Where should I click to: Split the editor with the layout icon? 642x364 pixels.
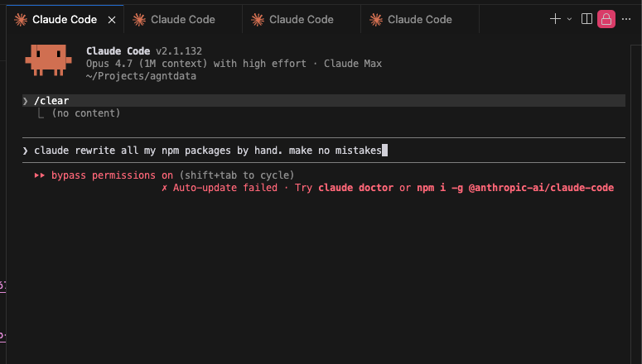(x=586, y=19)
